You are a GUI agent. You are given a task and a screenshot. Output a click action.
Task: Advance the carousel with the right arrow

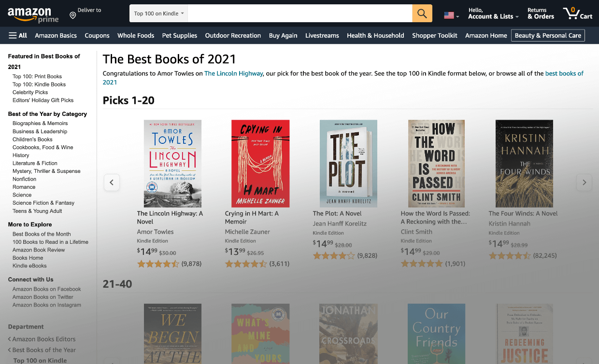[584, 182]
